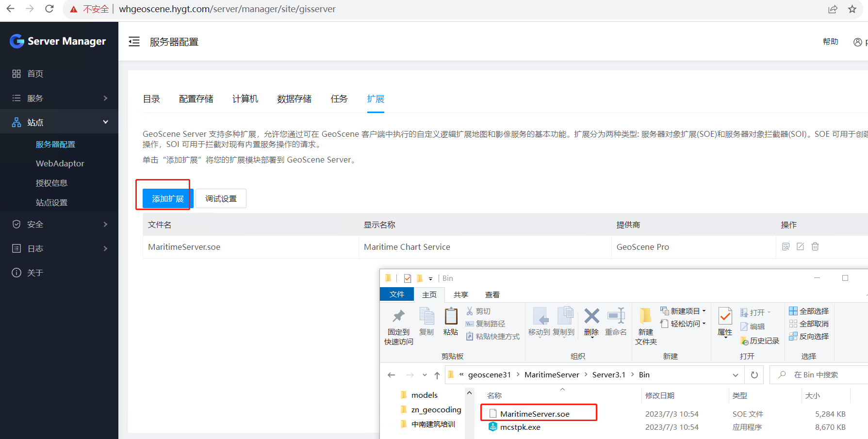Click 粘贴快捷方式 in the ribbon

click(x=493, y=336)
